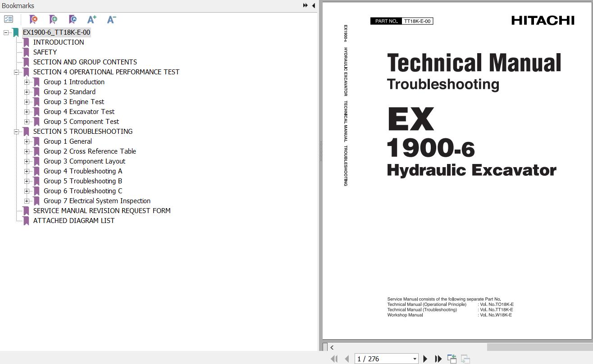Expand Group 4 Excavator Test

[x=27, y=112]
